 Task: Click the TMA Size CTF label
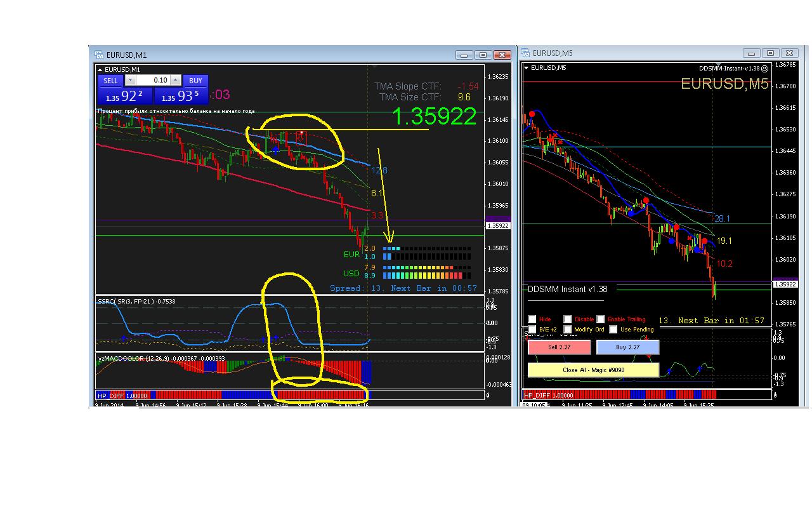coord(410,97)
